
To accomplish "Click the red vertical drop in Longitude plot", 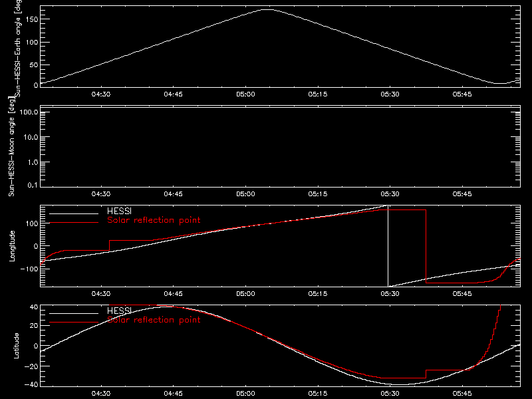I will (426, 246).
